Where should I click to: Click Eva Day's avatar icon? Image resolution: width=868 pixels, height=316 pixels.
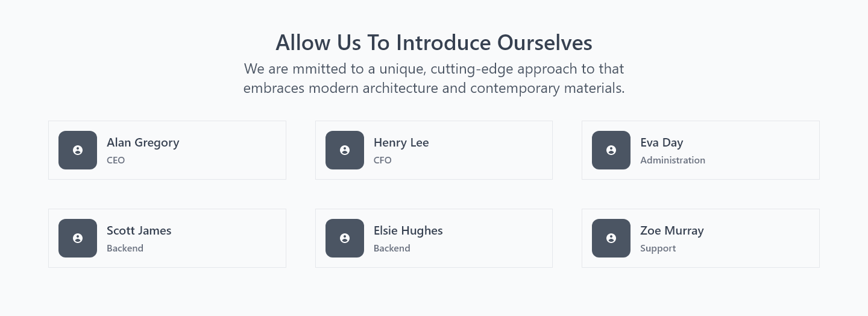(611, 150)
